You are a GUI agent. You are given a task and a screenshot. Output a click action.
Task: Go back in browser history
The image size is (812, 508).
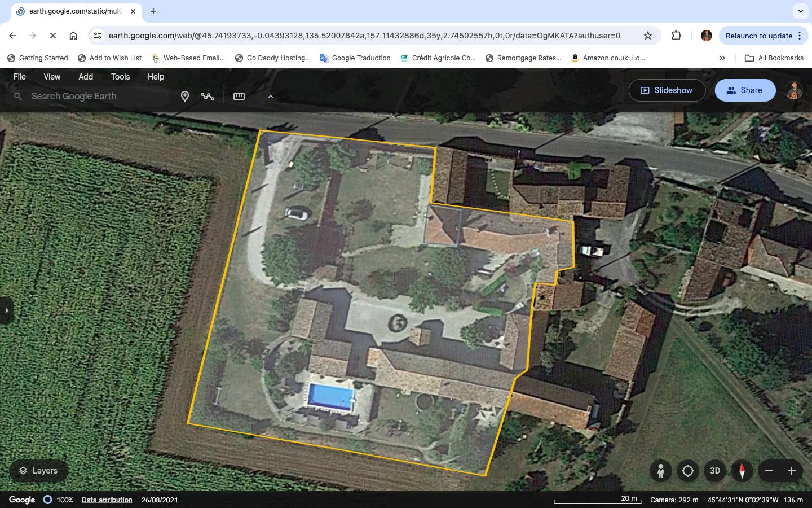pos(12,36)
